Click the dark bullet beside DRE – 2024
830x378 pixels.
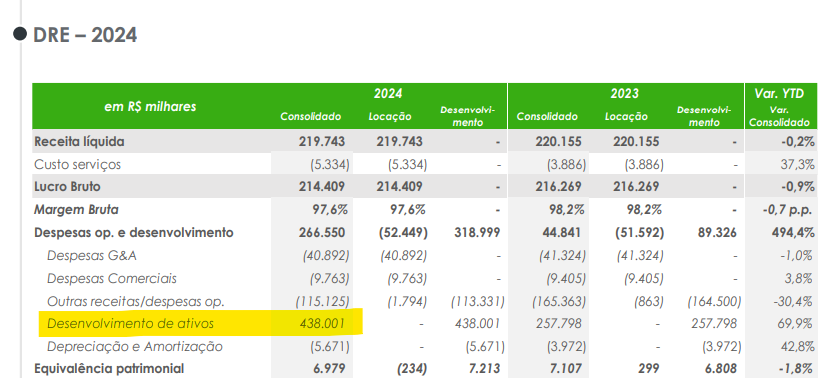tap(20, 34)
